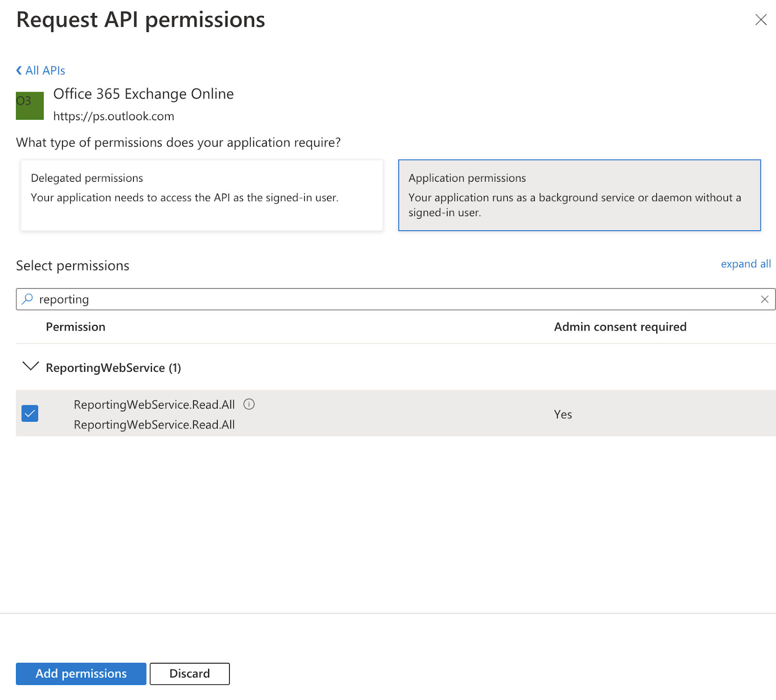
Task: Click the Permission column header
Action: [x=76, y=327]
